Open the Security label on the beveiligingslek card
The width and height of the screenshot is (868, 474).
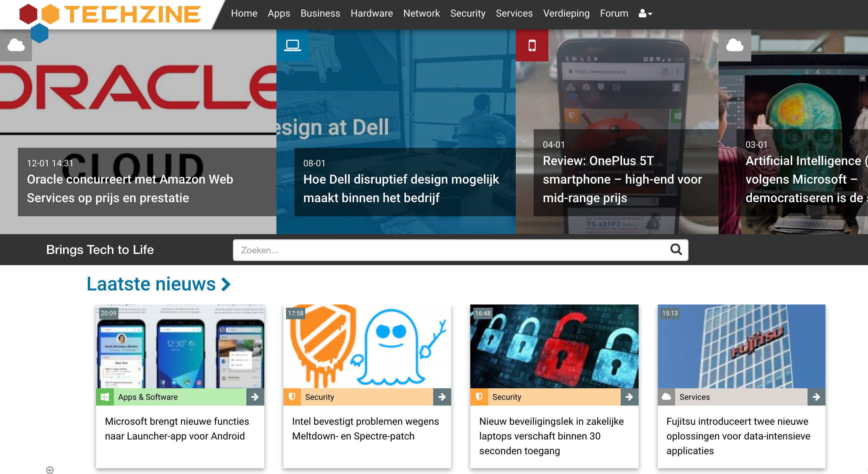pos(506,397)
